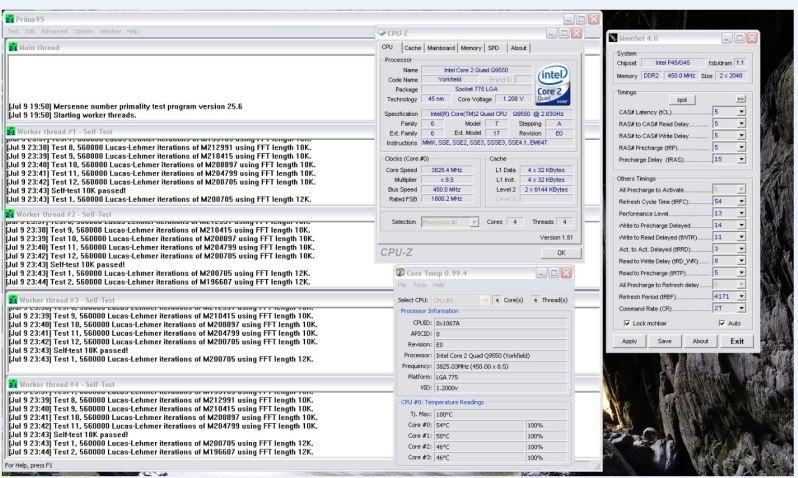This screenshot has height=478, width=798.
Task: Open the Tools menu in Core Temp
Action: pos(419,285)
